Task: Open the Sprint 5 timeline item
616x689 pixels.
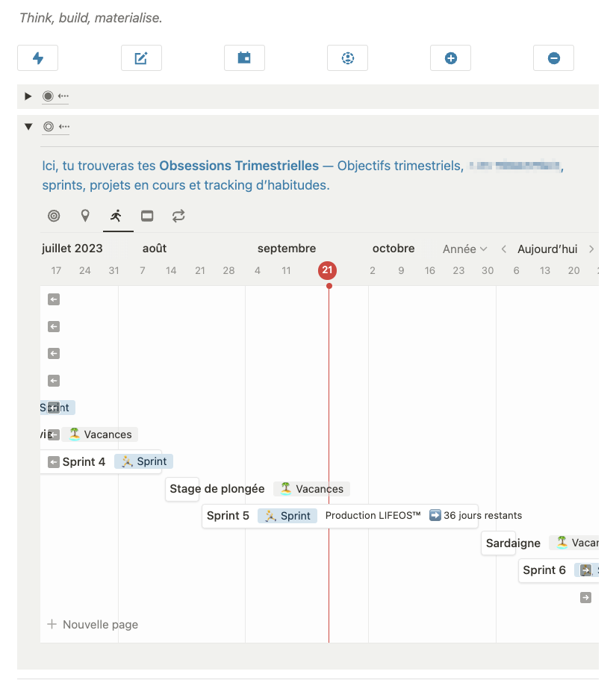Action: click(x=228, y=516)
